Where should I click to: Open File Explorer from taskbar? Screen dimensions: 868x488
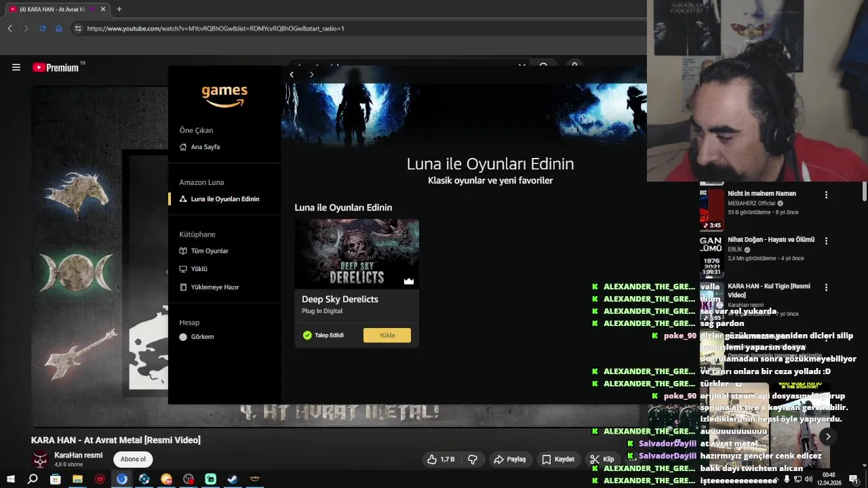[x=77, y=479]
